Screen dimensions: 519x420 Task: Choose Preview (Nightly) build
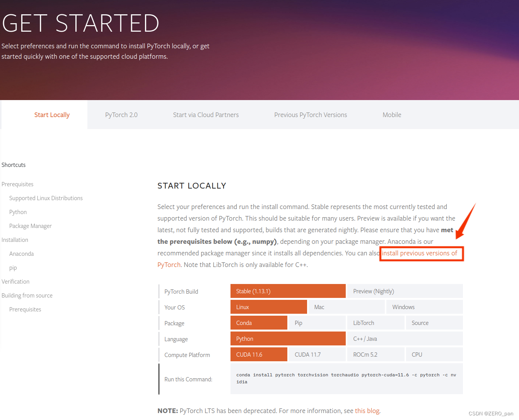405,291
